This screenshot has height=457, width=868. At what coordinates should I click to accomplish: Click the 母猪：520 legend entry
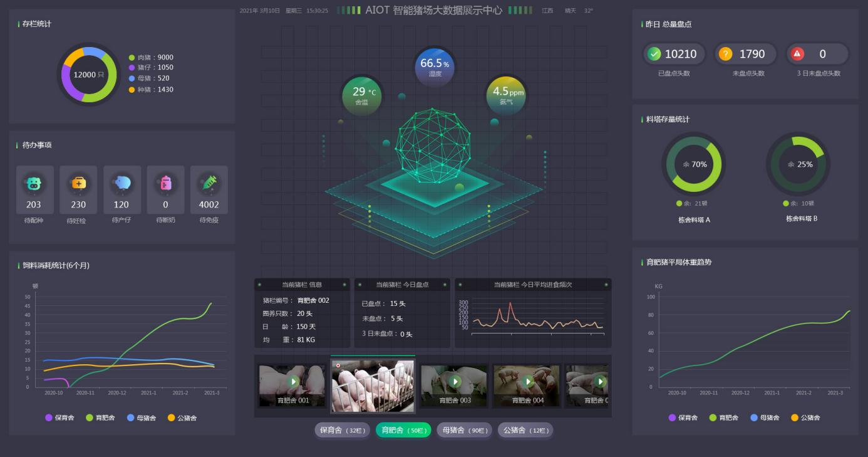tap(149, 78)
